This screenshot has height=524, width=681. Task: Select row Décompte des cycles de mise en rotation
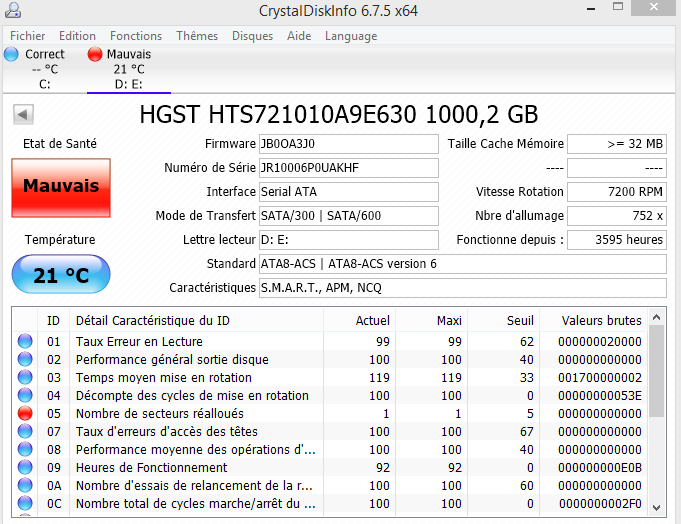(330, 395)
